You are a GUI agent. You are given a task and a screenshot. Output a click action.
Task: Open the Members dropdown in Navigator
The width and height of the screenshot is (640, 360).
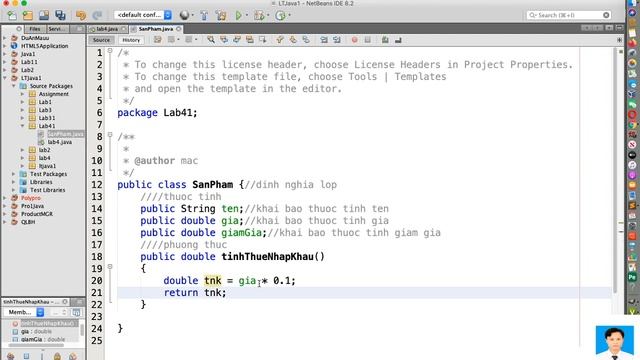pos(26,312)
